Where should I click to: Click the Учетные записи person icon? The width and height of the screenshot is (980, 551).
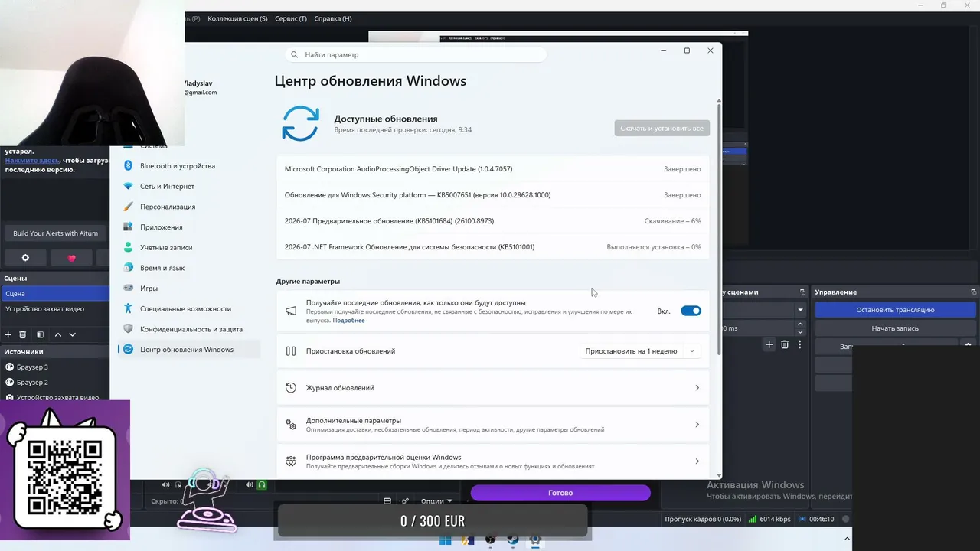pyautogui.click(x=128, y=248)
